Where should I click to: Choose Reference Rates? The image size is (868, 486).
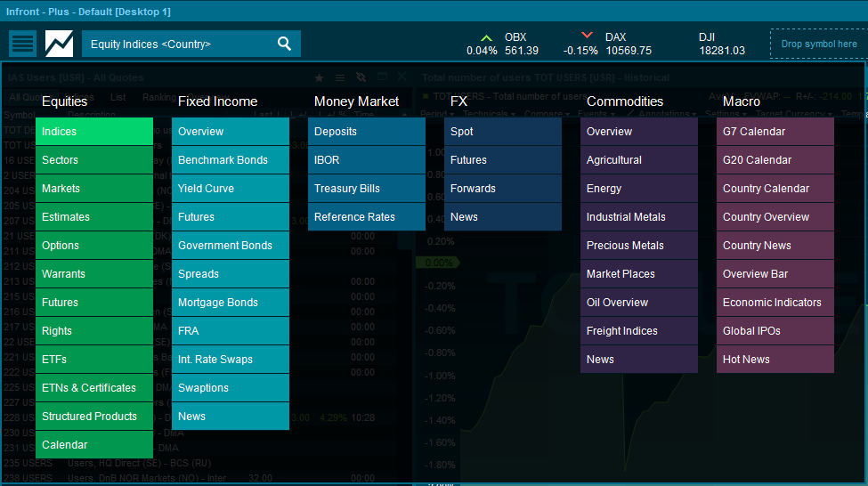pos(367,217)
